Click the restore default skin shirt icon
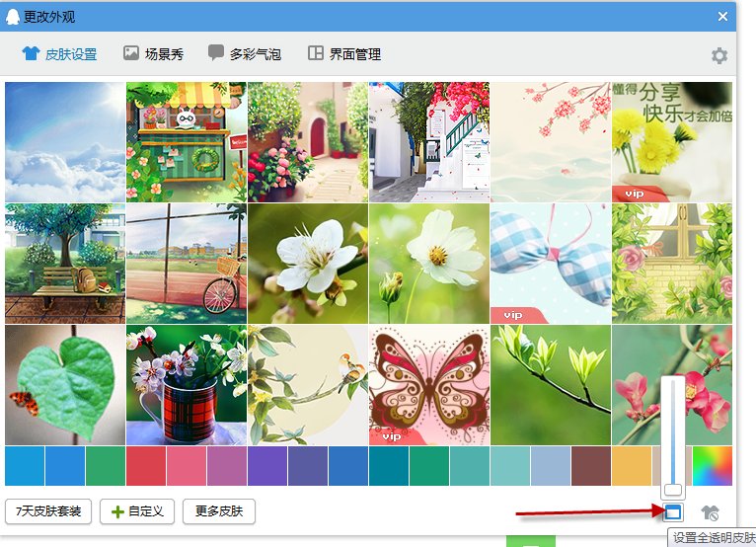Image resolution: width=756 pixels, height=547 pixels. click(711, 512)
